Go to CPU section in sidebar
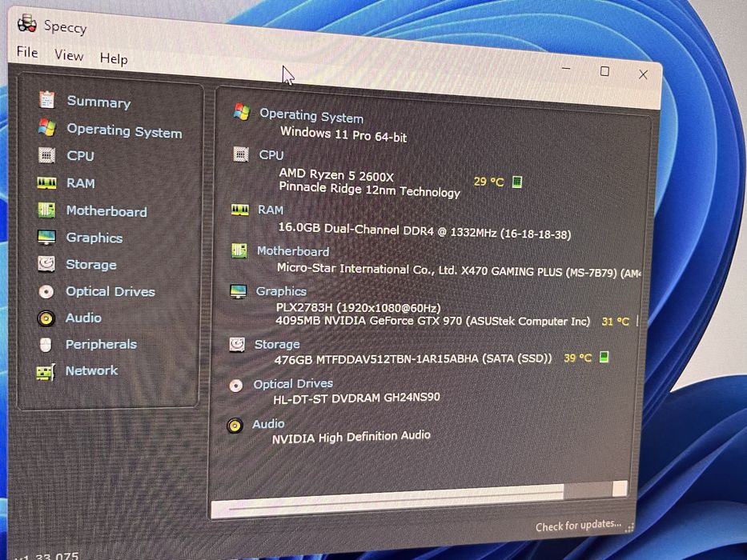This screenshot has height=560, width=747. coord(80,156)
